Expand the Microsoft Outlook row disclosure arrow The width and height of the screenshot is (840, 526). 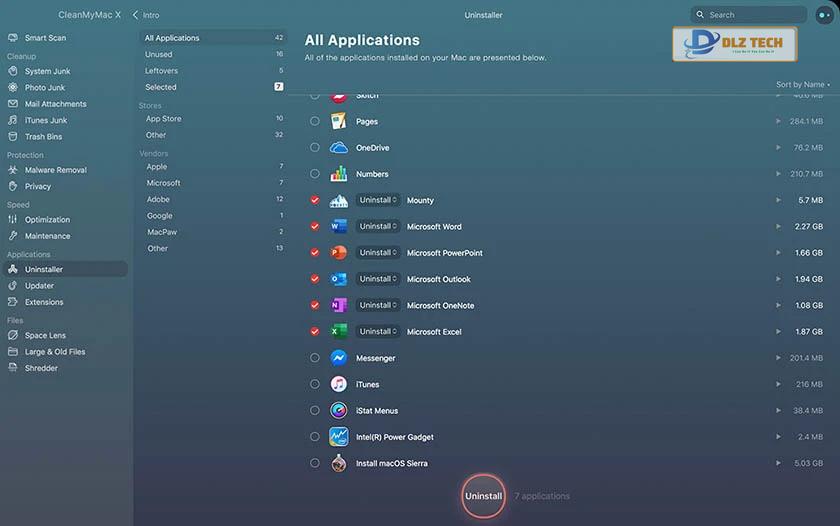point(778,279)
